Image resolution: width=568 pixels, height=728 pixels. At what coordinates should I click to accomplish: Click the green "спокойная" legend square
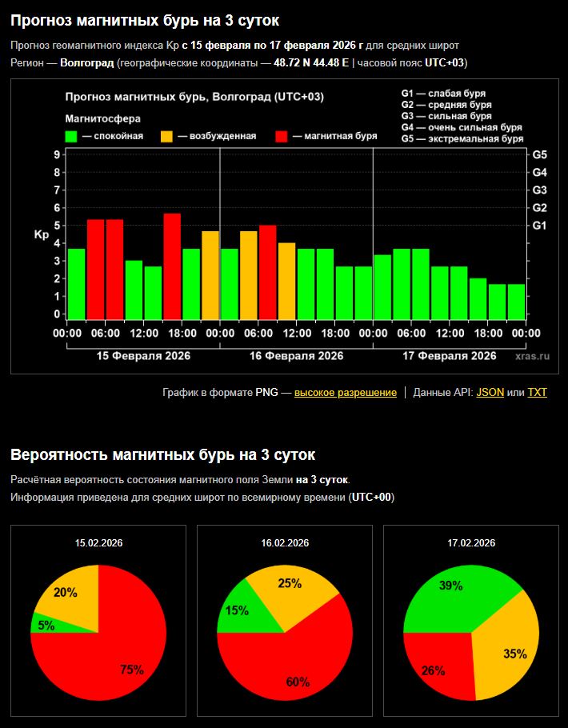pyautogui.click(x=71, y=136)
